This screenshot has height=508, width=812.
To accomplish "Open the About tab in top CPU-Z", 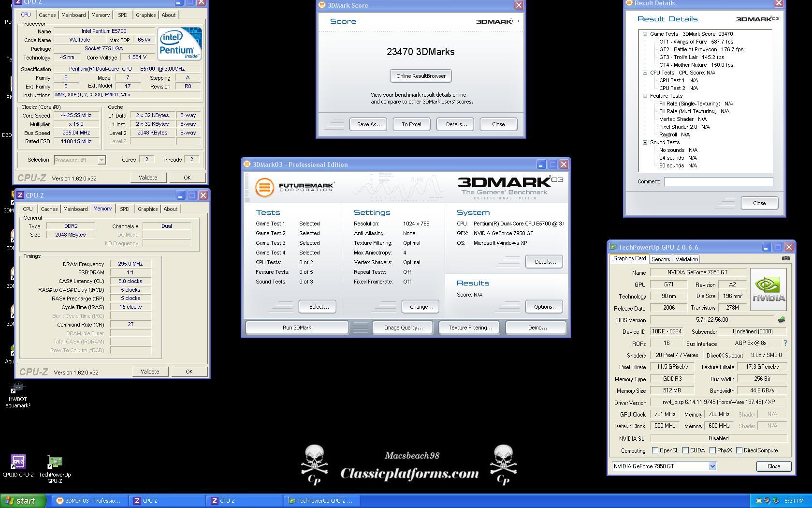I will pyautogui.click(x=169, y=15).
